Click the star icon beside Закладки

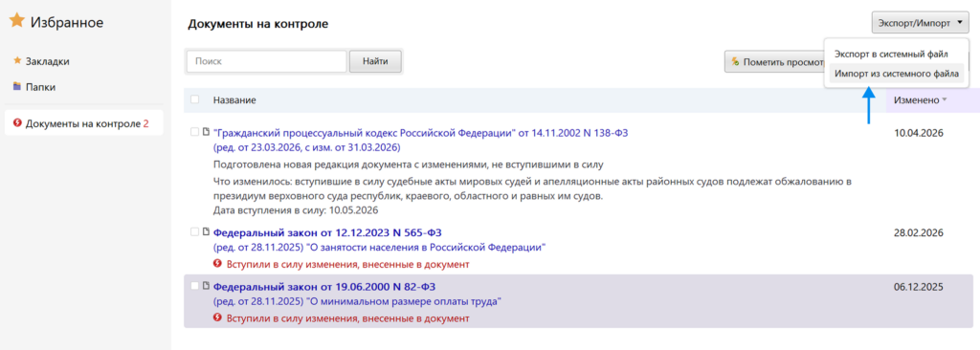click(17, 61)
